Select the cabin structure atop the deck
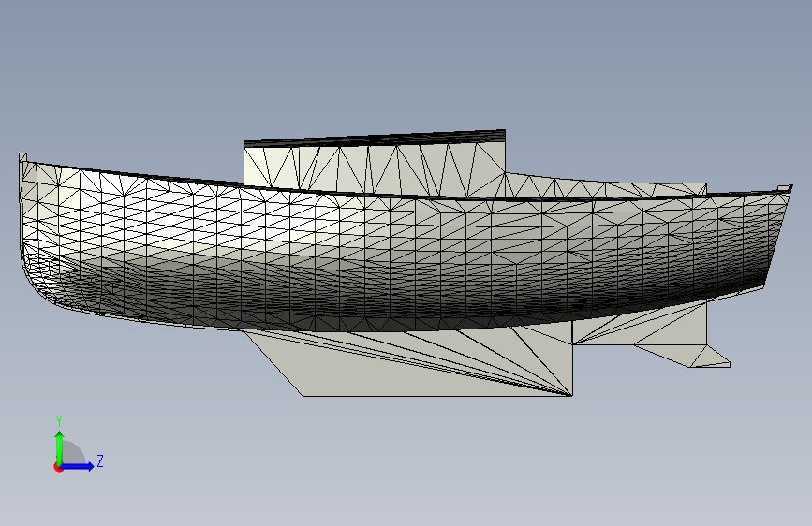The height and width of the screenshot is (526, 812). 374,163
